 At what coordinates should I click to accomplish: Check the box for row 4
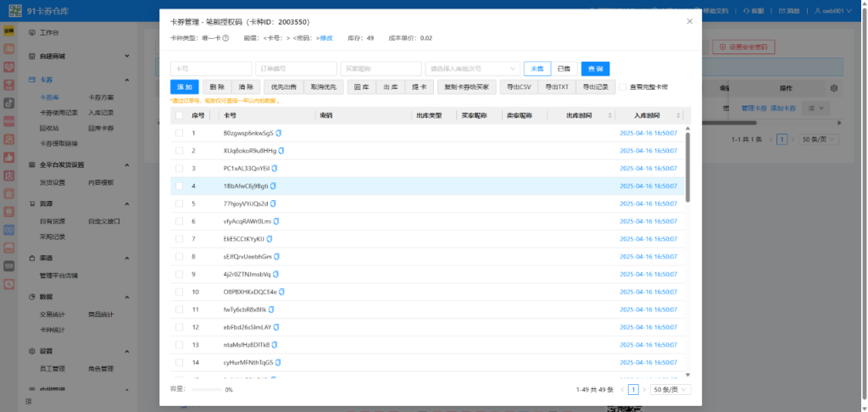pyautogui.click(x=179, y=186)
